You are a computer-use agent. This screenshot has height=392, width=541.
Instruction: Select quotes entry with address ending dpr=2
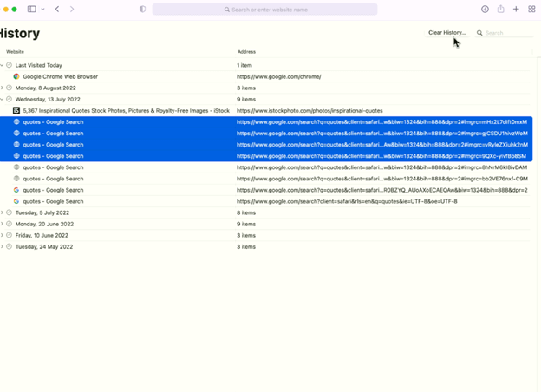click(265, 190)
